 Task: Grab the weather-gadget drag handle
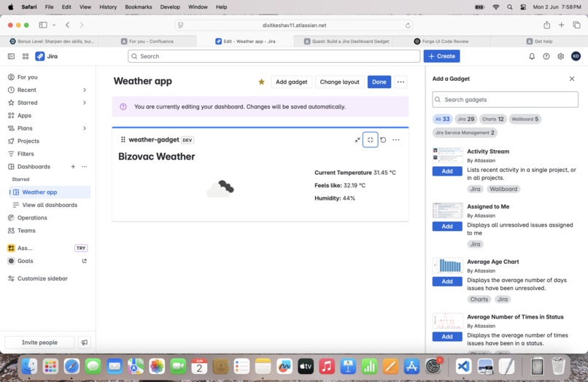[123, 139]
